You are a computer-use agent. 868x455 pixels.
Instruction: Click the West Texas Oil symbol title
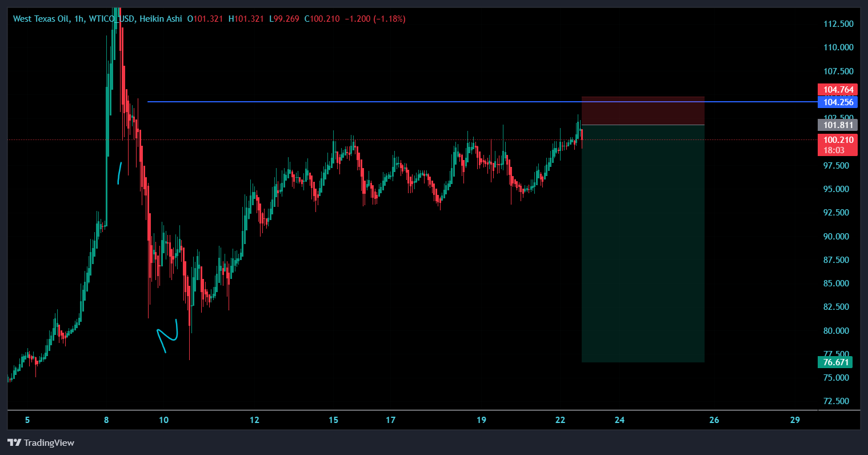[x=40, y=19]
